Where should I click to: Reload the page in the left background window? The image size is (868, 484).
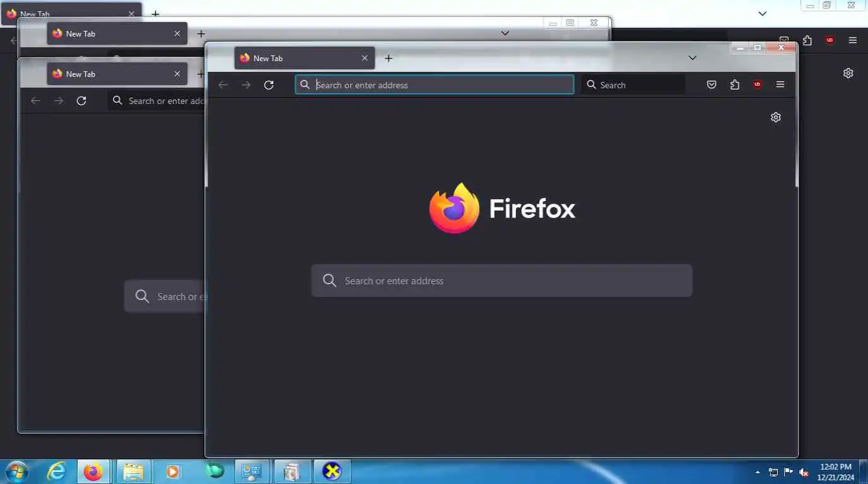pos(81,101)
